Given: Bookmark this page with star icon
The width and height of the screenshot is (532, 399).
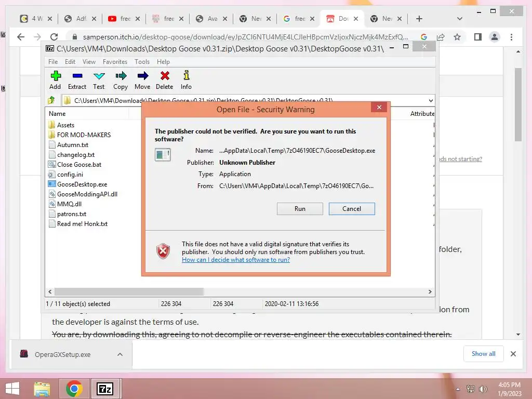Looking at the screenshot, I should pyautogui.click(x=457, y=37).
